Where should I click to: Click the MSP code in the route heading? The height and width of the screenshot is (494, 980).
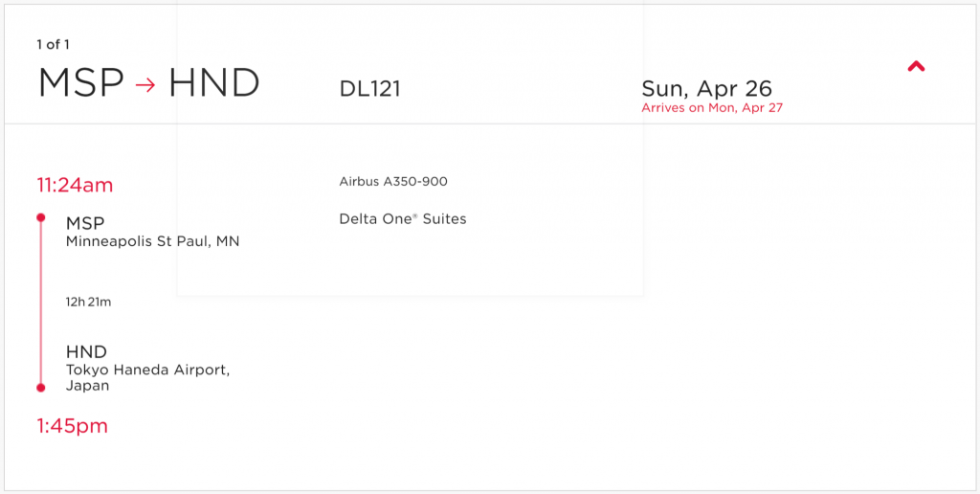click(x=81, y=83)
